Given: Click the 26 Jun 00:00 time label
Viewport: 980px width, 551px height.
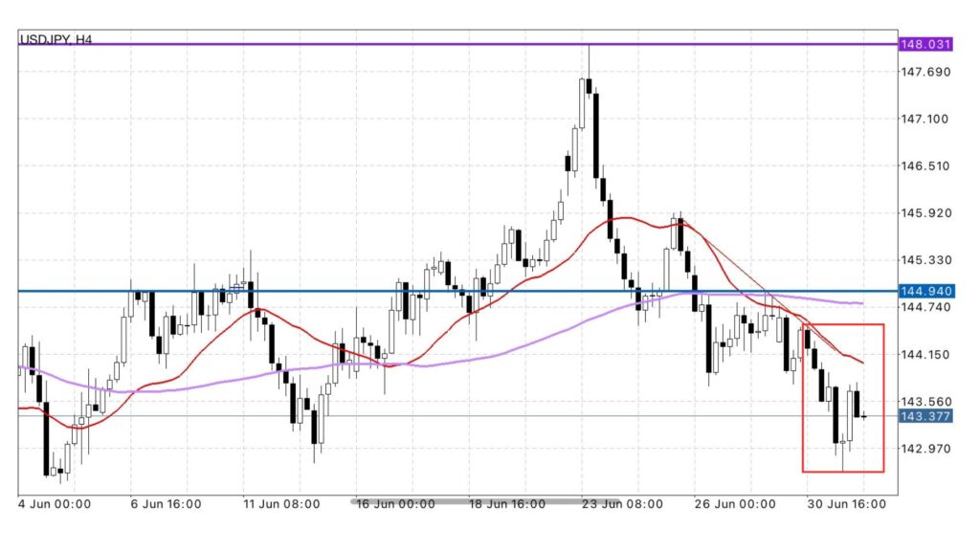Looking at the screenshot, I should coord(735,504).
